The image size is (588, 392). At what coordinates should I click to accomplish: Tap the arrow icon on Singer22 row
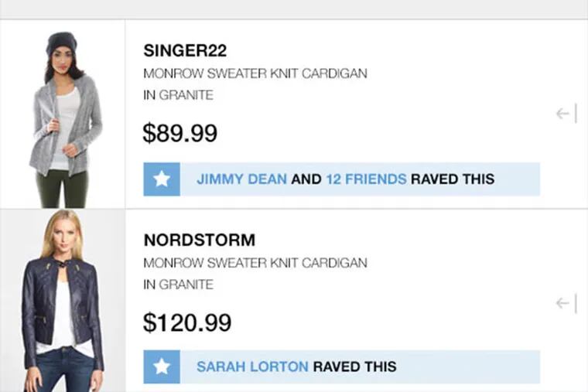point(566,114)
